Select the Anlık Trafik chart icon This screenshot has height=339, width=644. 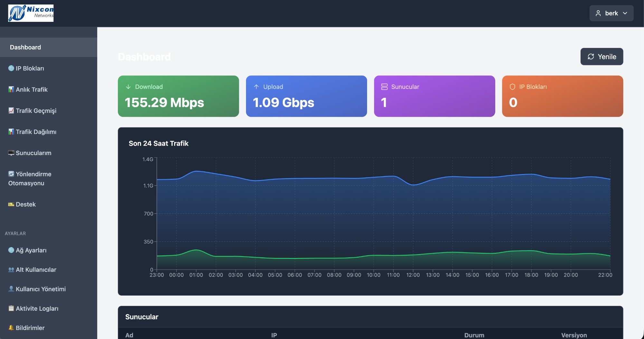click(x=11, y=89)
